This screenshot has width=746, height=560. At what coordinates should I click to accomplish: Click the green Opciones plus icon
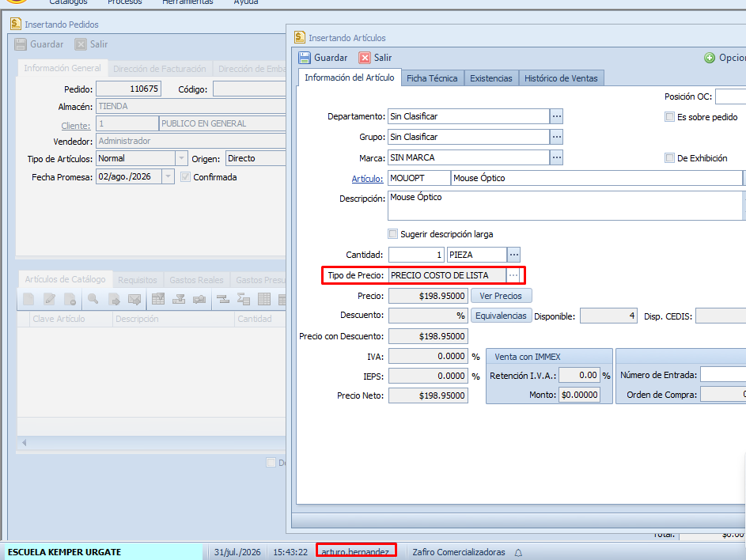(710, 58)
